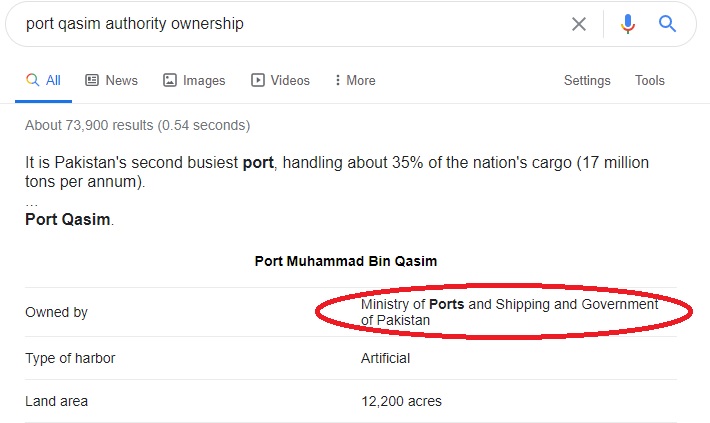Open the Images results tab
This screenshot has width=710, height=423.
click(x=194, y=80)
